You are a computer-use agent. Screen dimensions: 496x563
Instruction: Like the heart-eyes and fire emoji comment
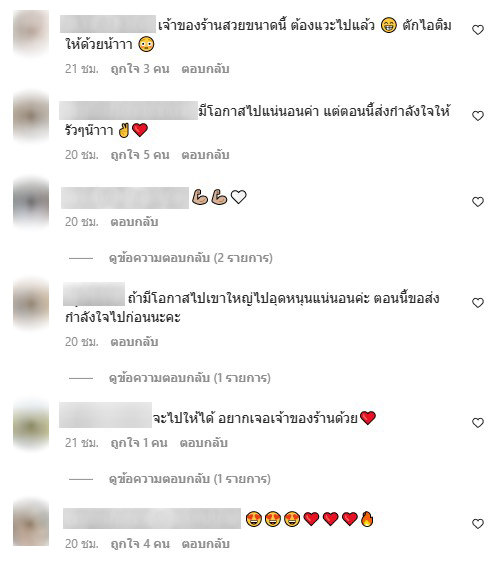[477, 524]
